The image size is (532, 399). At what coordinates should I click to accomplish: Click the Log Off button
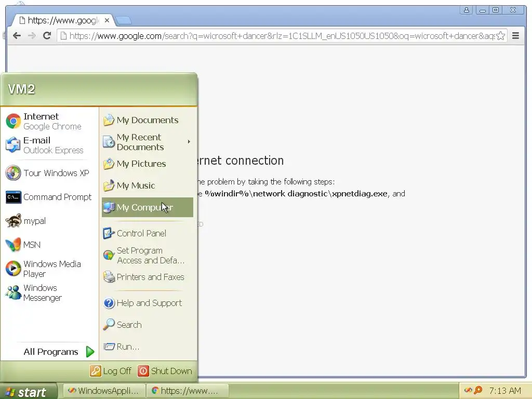coord(111,371)
